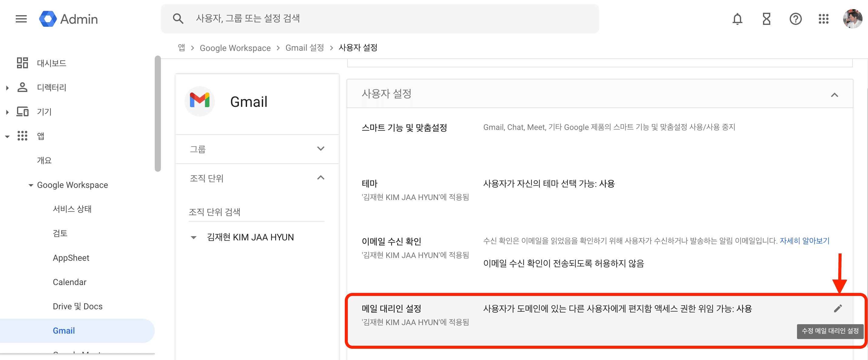Collapse the 사용자 설정 panel

pyautogui.click(x=835, y=95)
